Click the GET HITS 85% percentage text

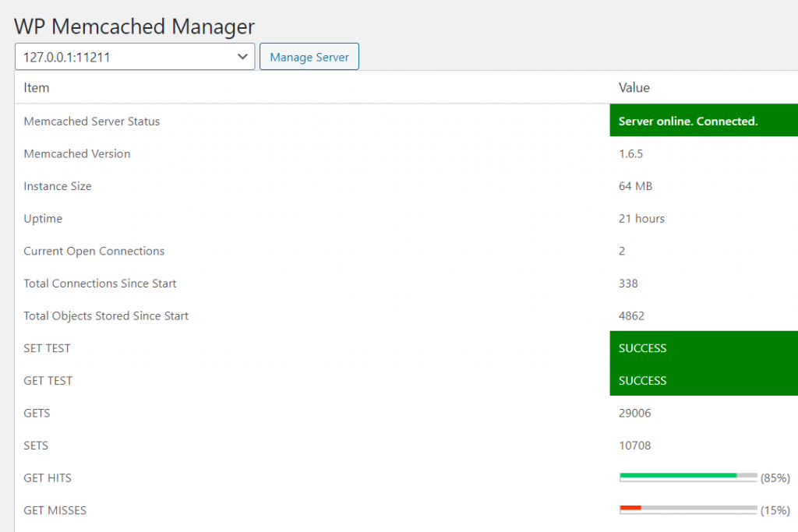[775, 478]
